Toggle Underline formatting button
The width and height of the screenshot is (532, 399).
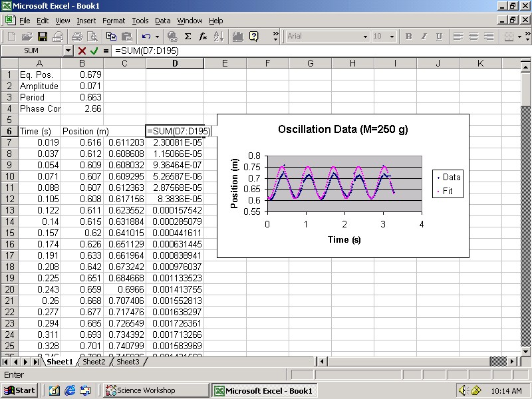[x=439, y=37]
